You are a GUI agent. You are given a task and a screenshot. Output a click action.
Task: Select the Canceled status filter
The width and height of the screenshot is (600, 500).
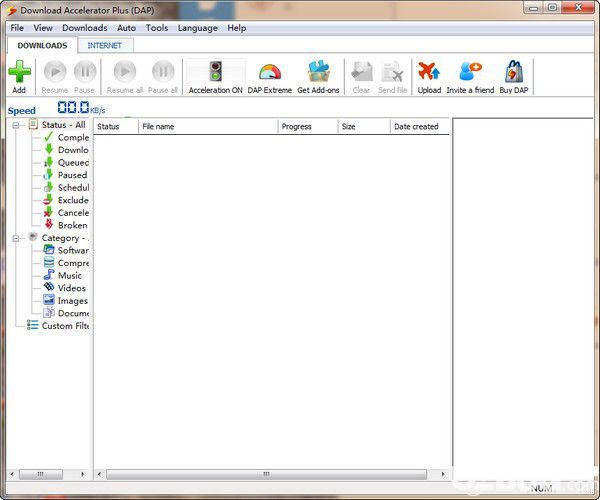pos(73,213)
